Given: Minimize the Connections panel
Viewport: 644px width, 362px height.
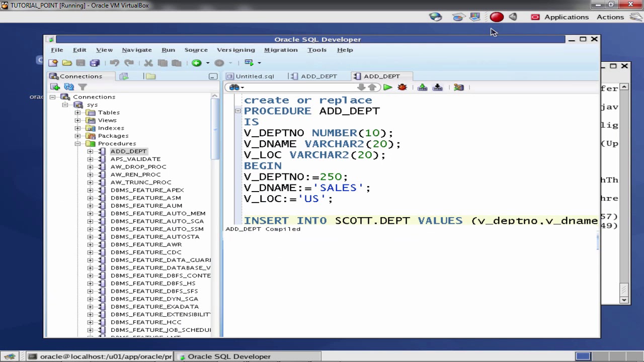Looking at the screenshot, I should click(x=213, y=76).
